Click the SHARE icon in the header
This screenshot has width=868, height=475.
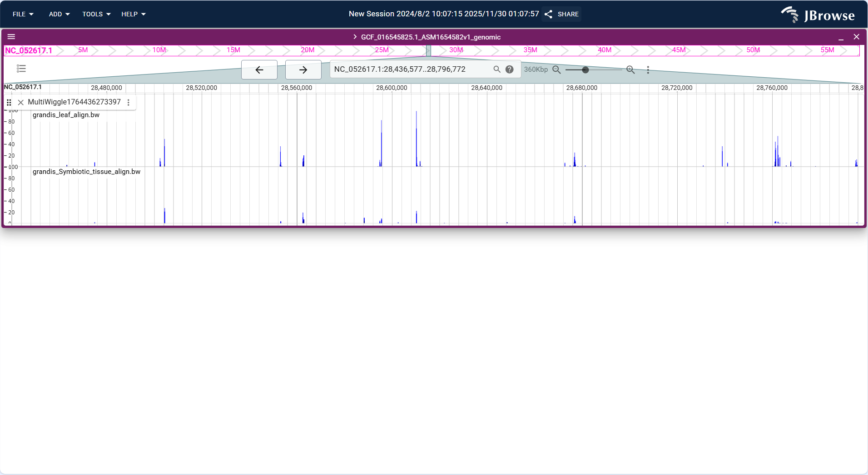pyautogui.click(x=548, y=14)
